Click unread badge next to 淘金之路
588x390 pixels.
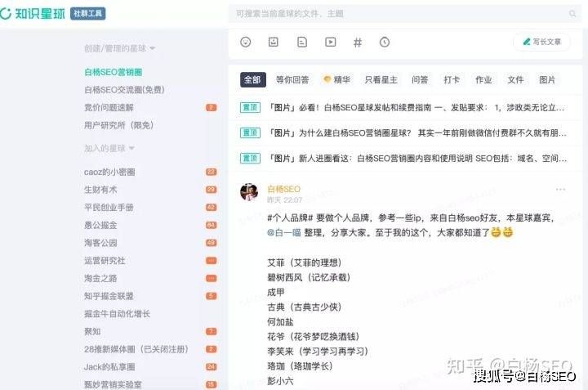(212, 279)
